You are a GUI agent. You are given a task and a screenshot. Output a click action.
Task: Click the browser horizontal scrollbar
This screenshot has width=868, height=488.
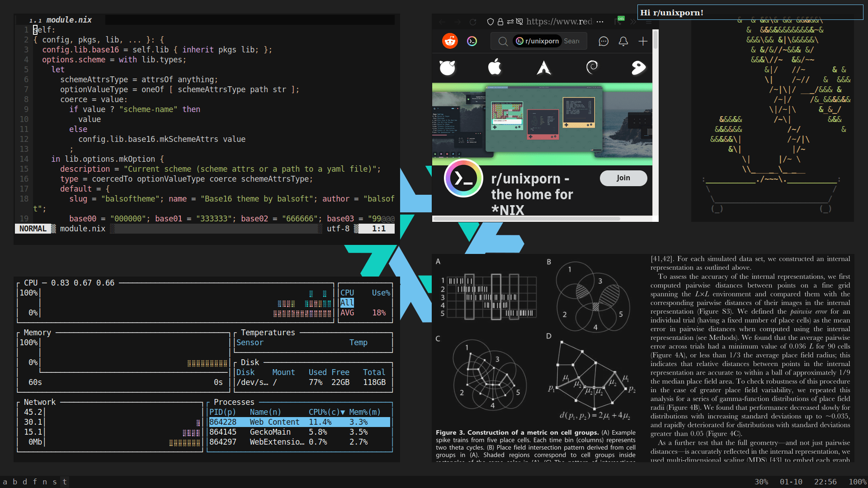point(527,219)
